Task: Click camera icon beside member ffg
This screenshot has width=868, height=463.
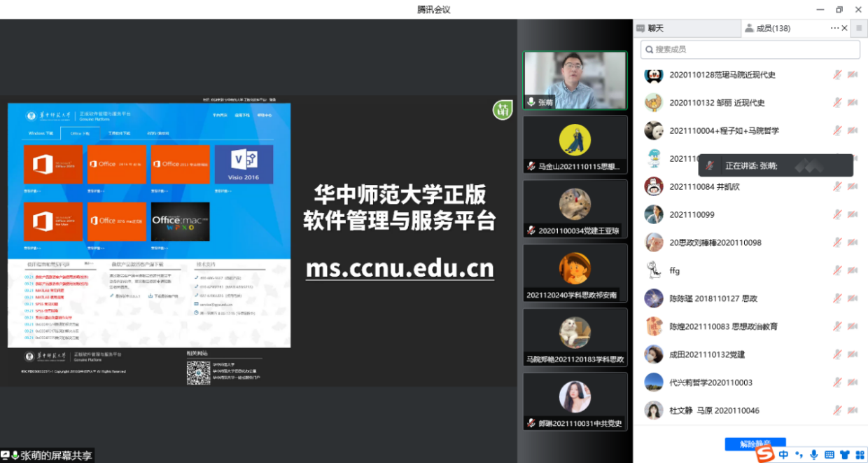Action: 853,271
